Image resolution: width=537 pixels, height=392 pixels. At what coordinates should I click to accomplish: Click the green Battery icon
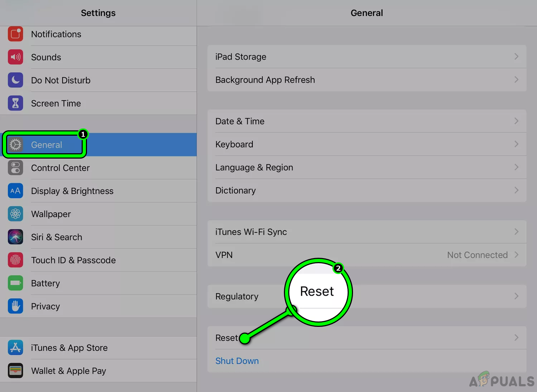click(x=15, y=283)
